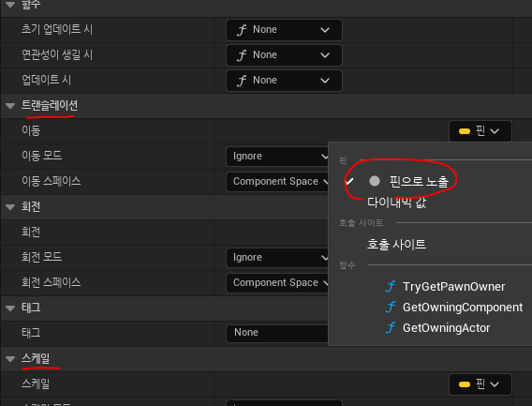Click the 회전 모드 property label
532x406 pixels.
[x=42, y=257]
